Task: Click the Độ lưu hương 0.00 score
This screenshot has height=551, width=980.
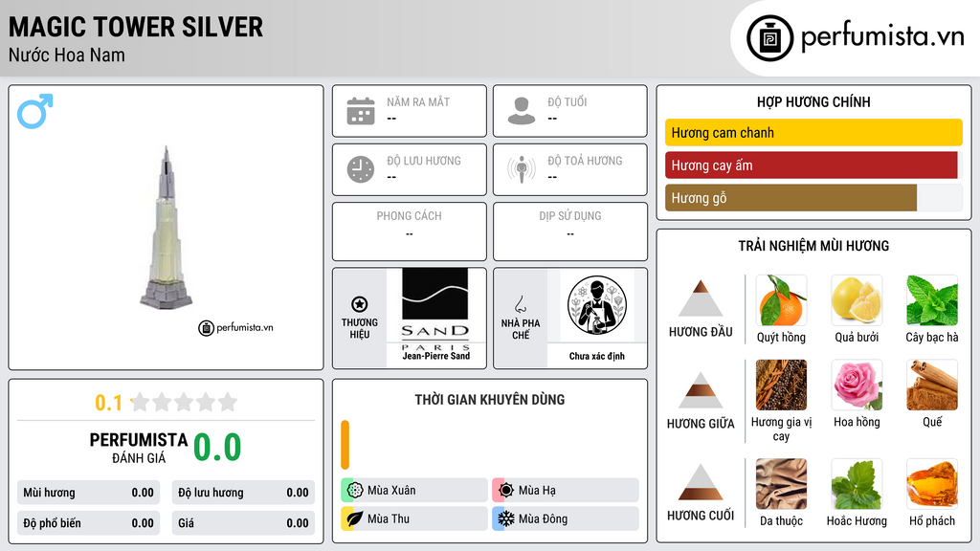Action: click(243, 493)
